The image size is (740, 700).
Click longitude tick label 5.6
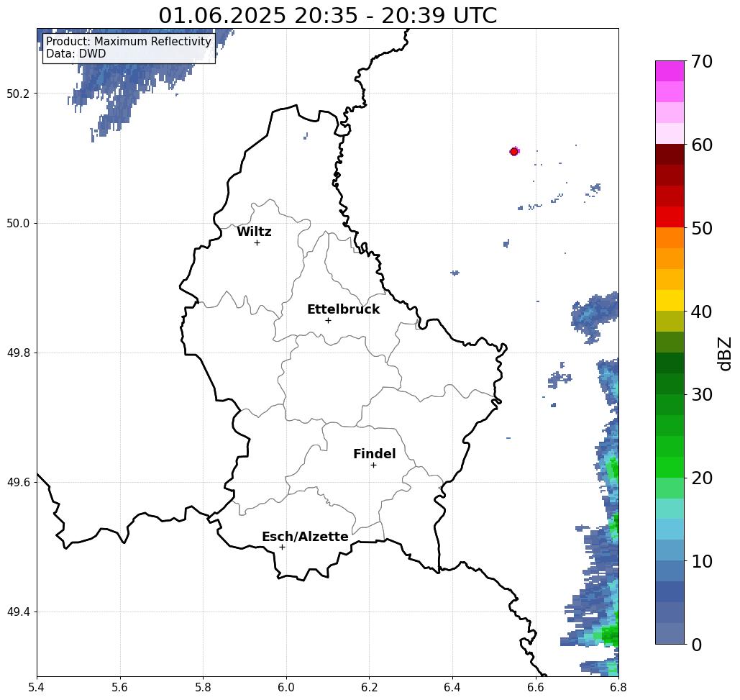(x=120, y=687)
